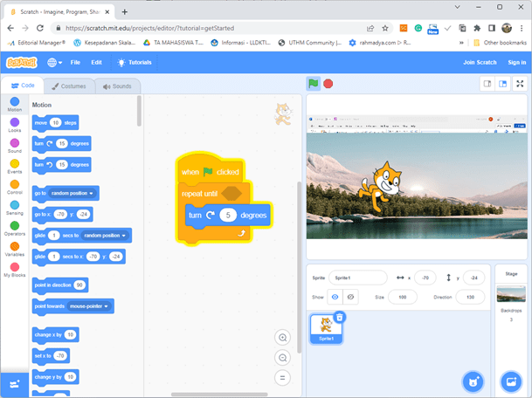This screenshot has height=398, width=532.
Task: Delete Sprite1 using the trash icon
Action: point(340,318)
